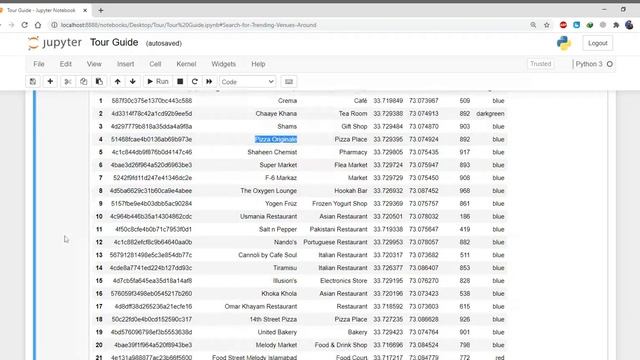Click the Python logo icon
Screen dimensions: 640x360
pyautogui.click(x=564, y=43)
